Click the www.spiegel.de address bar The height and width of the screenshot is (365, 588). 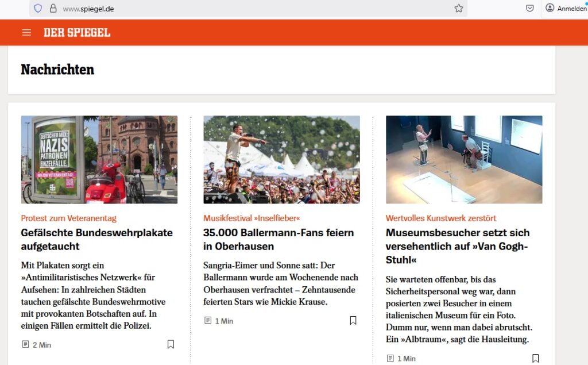[230, 9]
